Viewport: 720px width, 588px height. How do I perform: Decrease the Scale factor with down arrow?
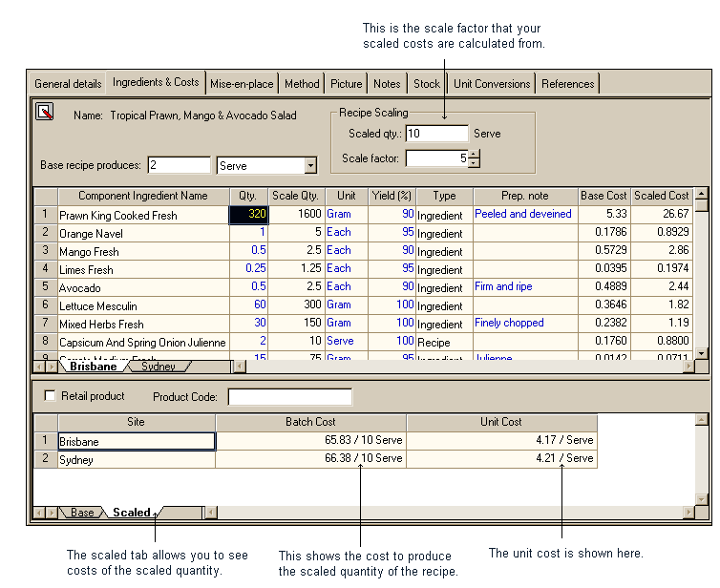pos(474,163)
